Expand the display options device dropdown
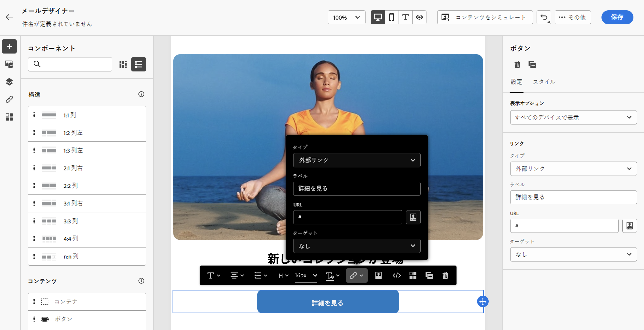Image resolution: width=644 pixels, height=330 pixels. click(573, 117)
